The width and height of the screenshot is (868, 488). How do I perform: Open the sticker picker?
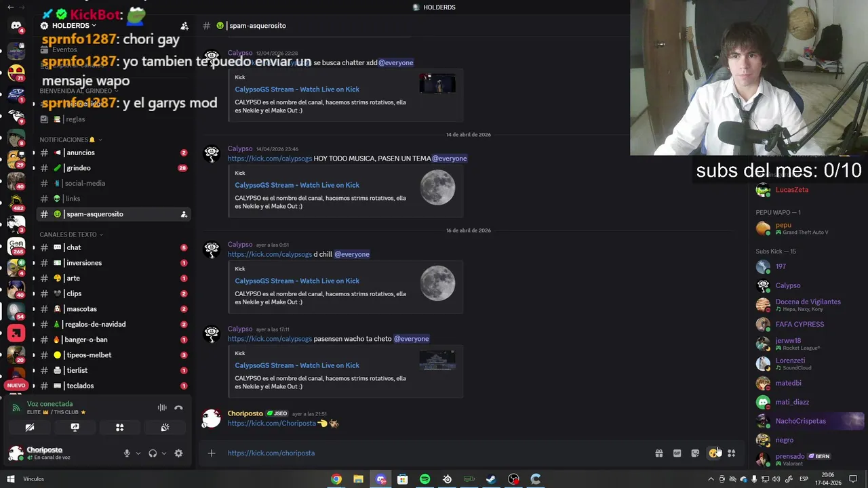(695, 453)
